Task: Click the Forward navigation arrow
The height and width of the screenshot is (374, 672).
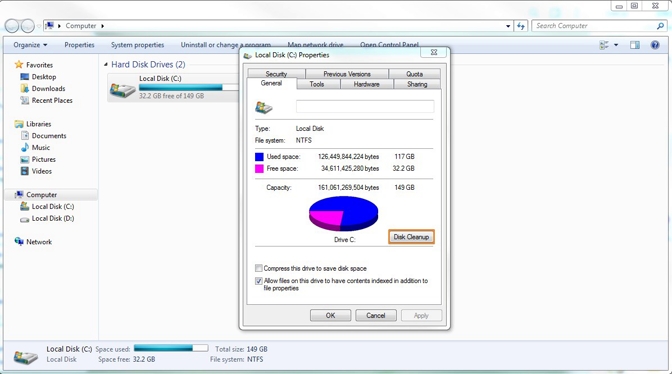Action: (27, 26)
